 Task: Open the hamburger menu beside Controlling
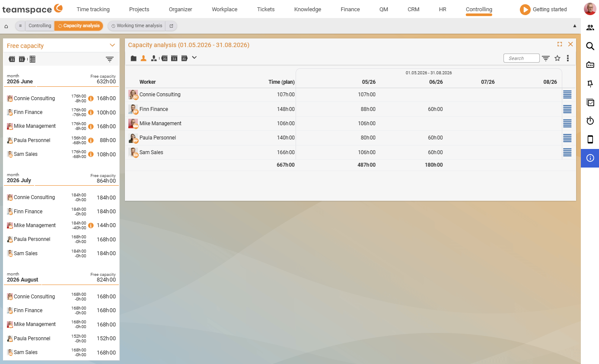pos(20,26)
